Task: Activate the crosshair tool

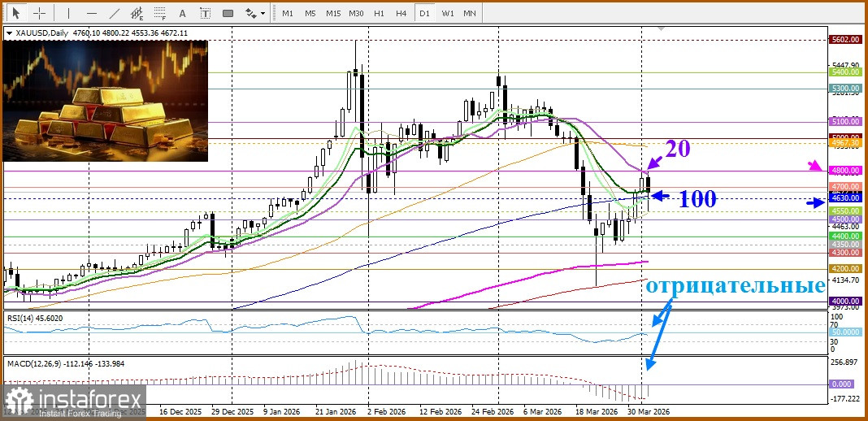Action: coord(40,13)
